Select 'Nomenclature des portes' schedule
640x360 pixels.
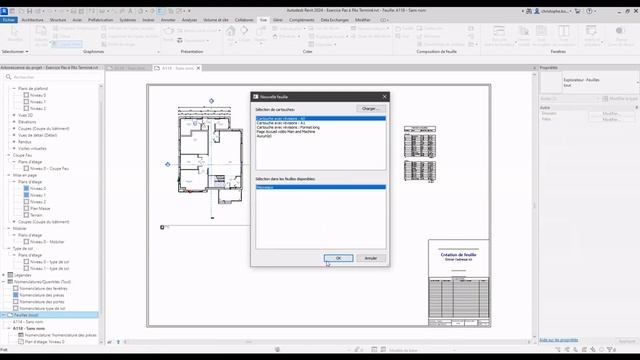(42, 302)
